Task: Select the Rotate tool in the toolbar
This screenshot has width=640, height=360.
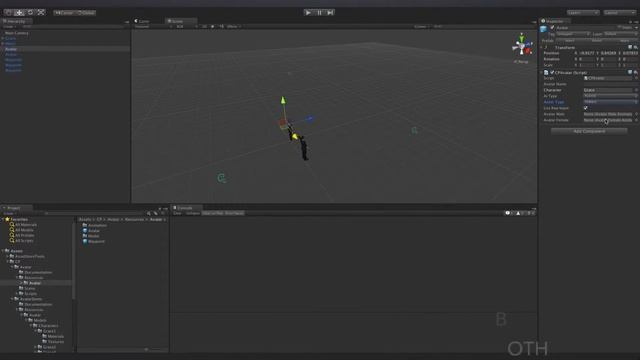Action: tap(30, 12)
